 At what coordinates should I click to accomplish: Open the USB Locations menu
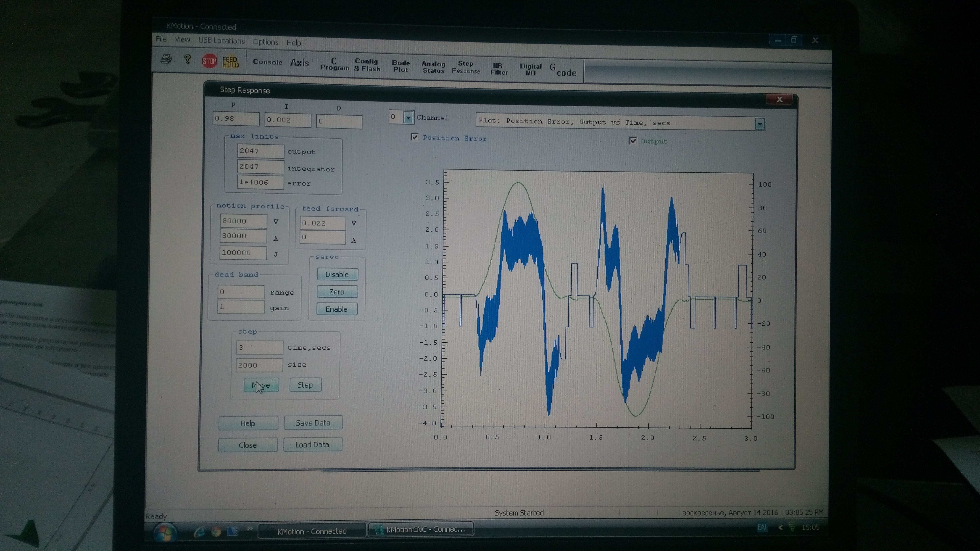(x=221, y=41)
